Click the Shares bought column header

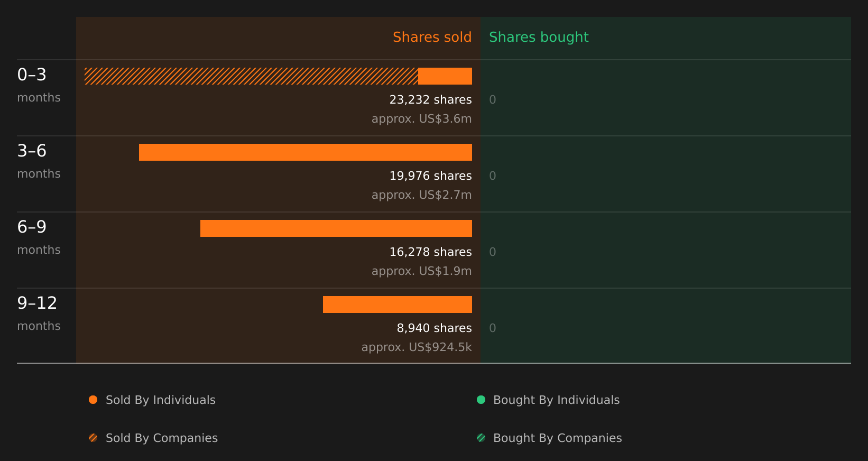[539, 38]
